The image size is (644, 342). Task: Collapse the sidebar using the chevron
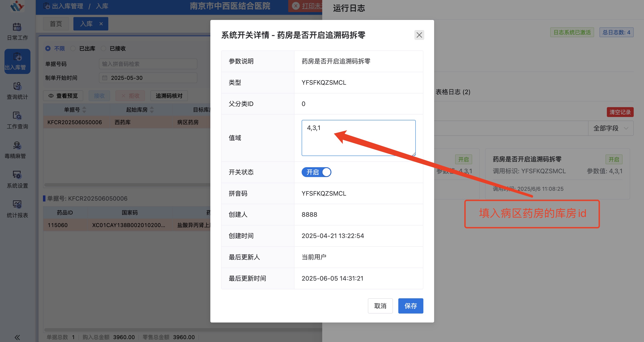(x=17, y=337)
